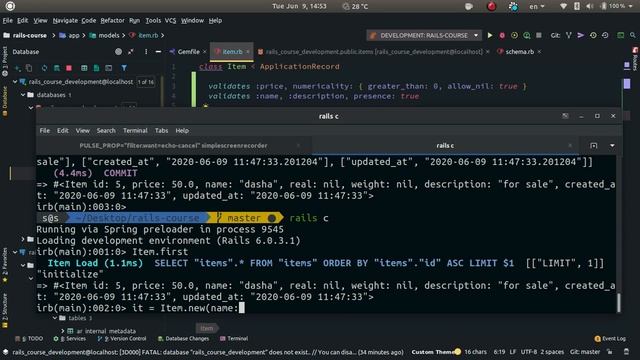
Task: Open system menu arrow next to battery
Action: tap(631, 6)
